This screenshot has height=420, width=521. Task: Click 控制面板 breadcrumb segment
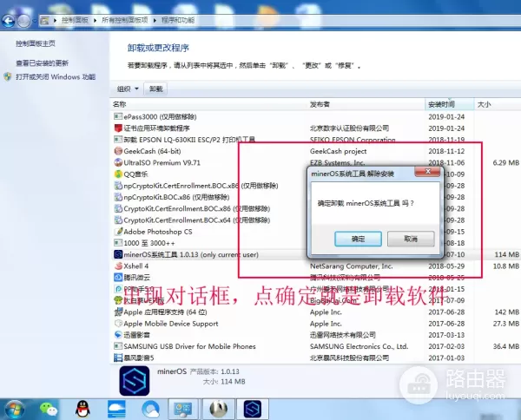(75, 20)
